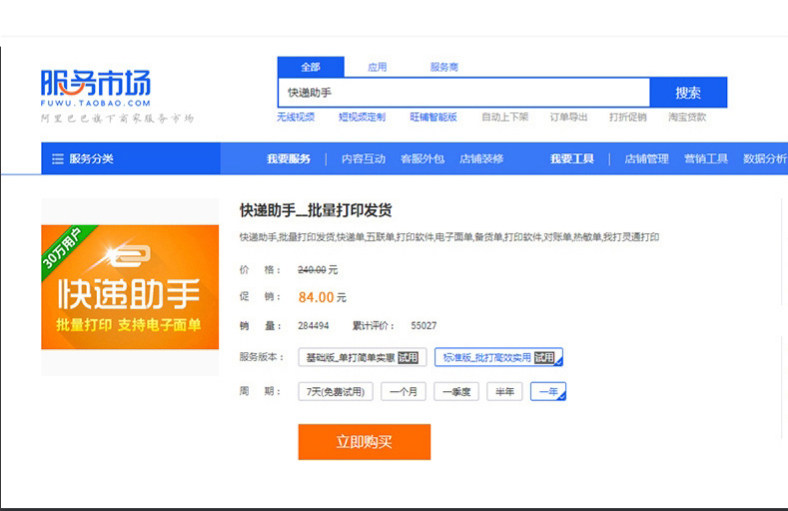Choose the 一季度 period option

point(456,391)
